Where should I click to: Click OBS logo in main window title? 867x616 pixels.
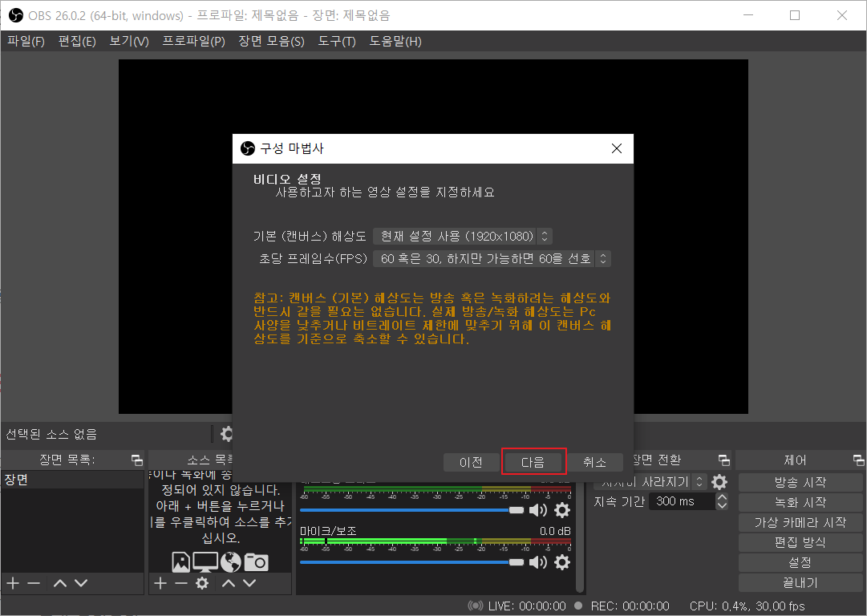[16, 15]
